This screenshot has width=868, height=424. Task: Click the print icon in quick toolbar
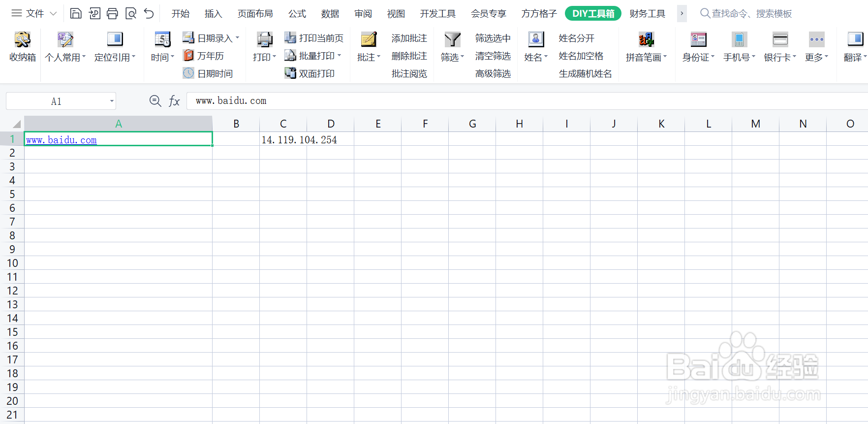pyautogui.click(x=112, y=13)
